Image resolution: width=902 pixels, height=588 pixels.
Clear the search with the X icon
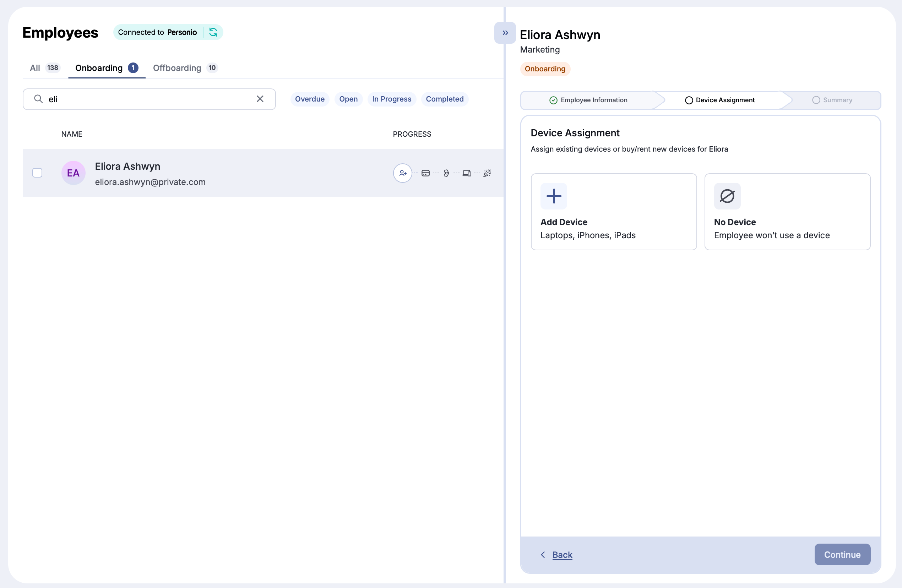tap(260, 99)
